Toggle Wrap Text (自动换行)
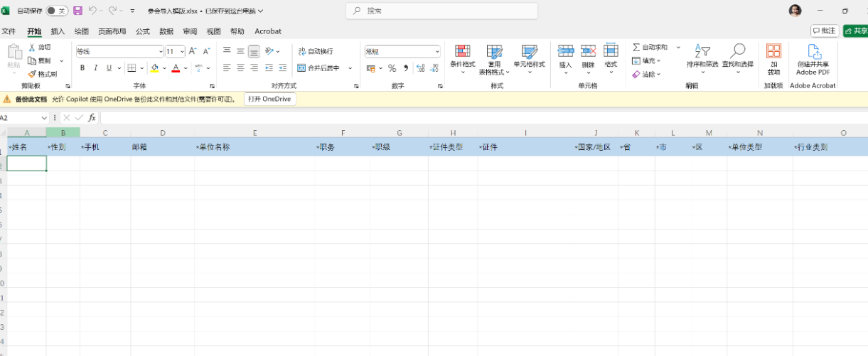The image size is (868, 356). (x=315, y=51)
